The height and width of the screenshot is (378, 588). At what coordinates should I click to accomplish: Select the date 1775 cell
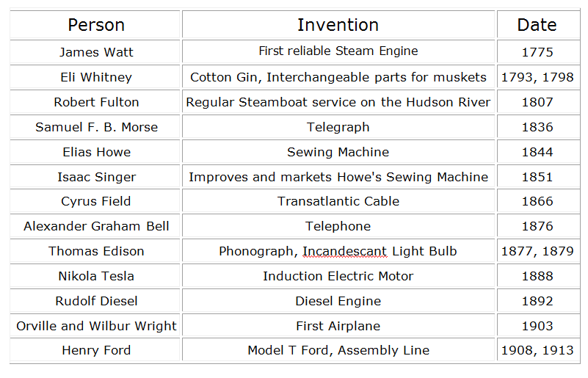(x=537, y=52)
